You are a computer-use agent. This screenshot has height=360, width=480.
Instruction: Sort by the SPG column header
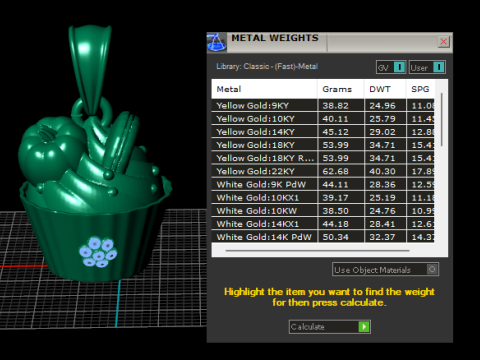click(x=420, y=89)
